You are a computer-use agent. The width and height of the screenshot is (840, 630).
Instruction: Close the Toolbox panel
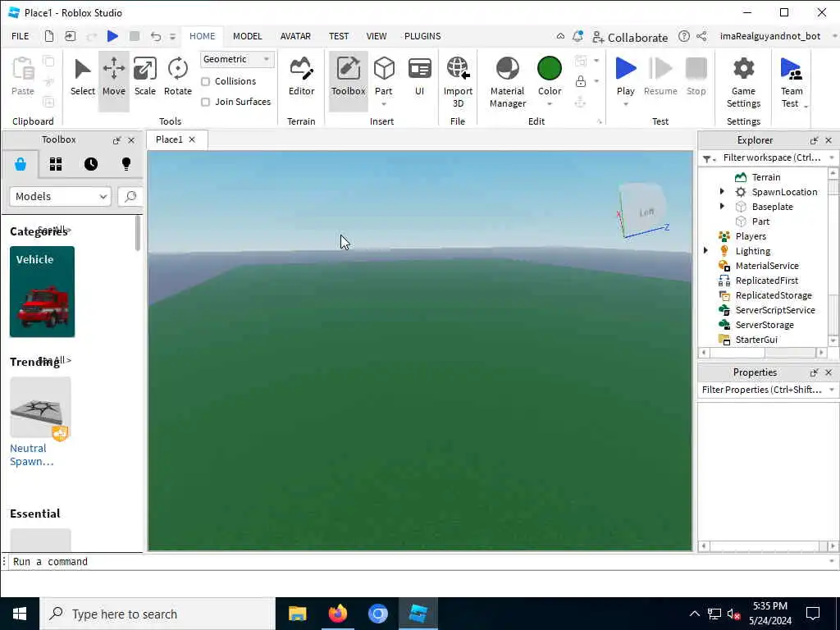coord(131,140)
